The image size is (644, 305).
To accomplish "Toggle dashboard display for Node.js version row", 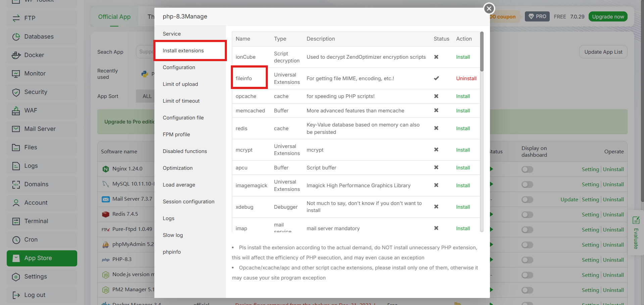I will click(527, 275).
